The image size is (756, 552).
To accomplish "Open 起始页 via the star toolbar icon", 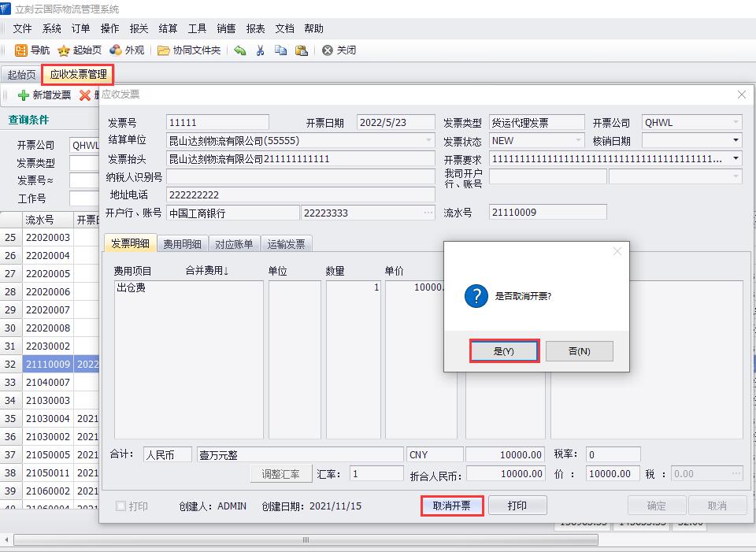I will 64,50.
